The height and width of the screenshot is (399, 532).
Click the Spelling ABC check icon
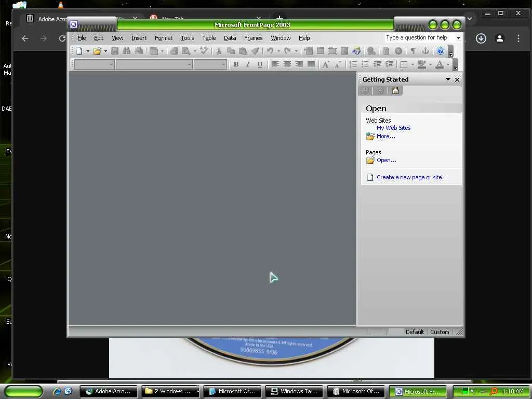(x=204, y=51)
